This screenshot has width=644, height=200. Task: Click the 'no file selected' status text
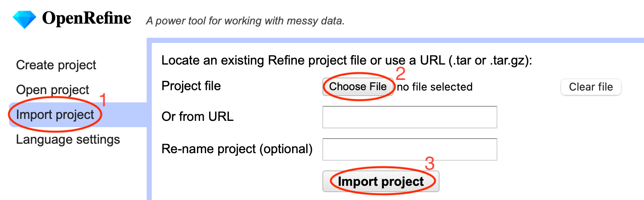point(434,87)
